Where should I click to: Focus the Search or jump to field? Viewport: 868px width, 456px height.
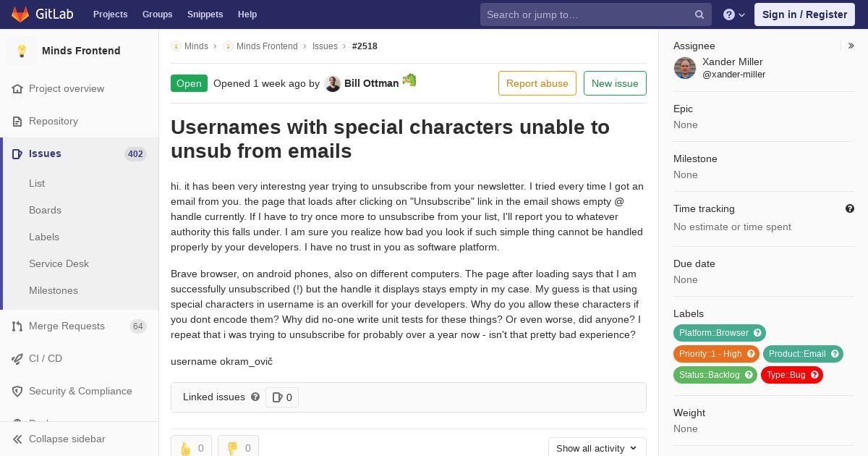586,14
